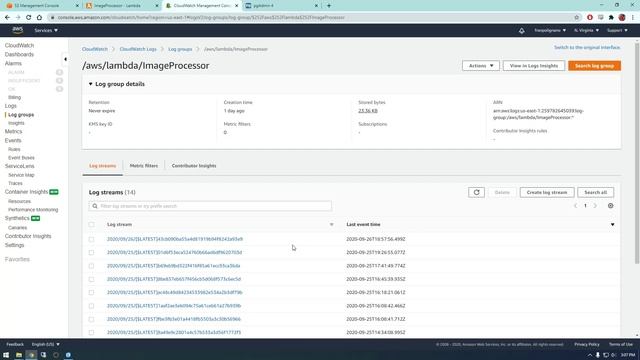The image size is (640, 360).
Task: Open the account name dropdown
Action: [x=550, y=31]
